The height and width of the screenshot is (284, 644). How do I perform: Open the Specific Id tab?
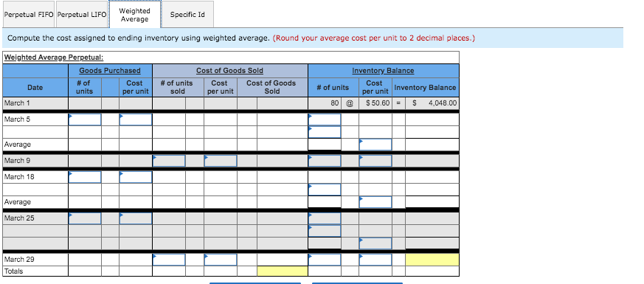pyautogui.click(x=187, y=14)
